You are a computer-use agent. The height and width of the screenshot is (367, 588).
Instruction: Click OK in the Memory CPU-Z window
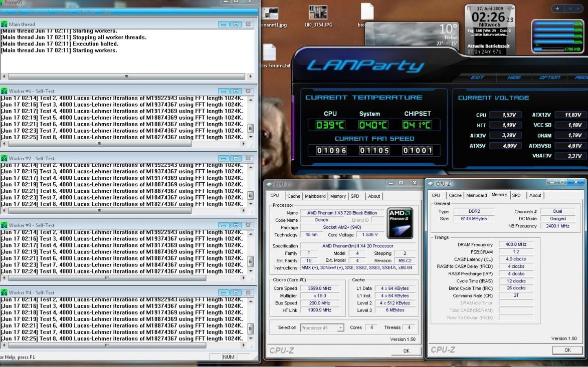point(567,350)
